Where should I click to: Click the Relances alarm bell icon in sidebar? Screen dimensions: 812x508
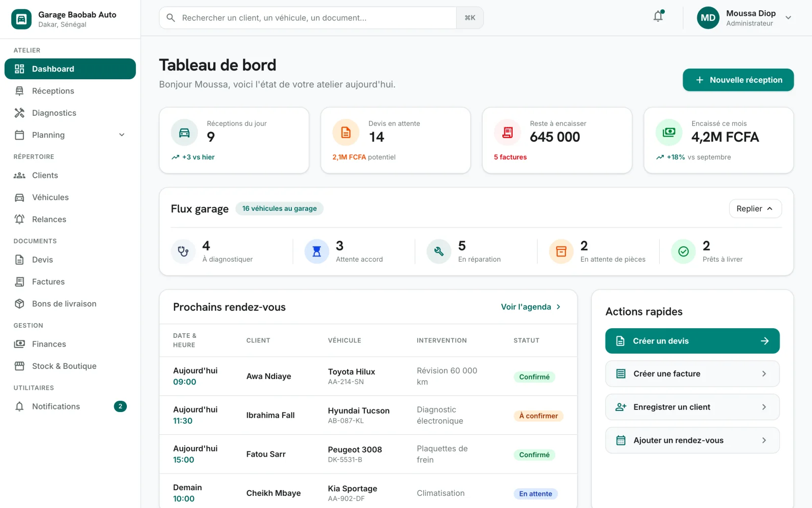click(x=19, y=219)
